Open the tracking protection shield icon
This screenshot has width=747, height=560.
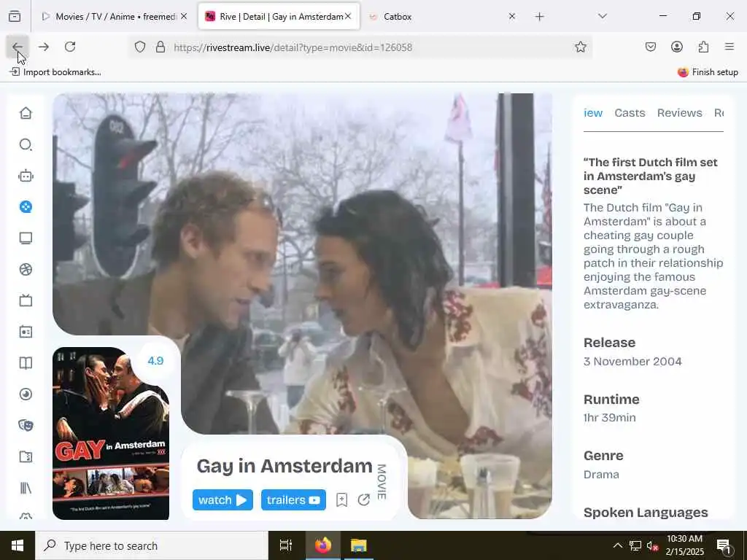click(139, 47)
